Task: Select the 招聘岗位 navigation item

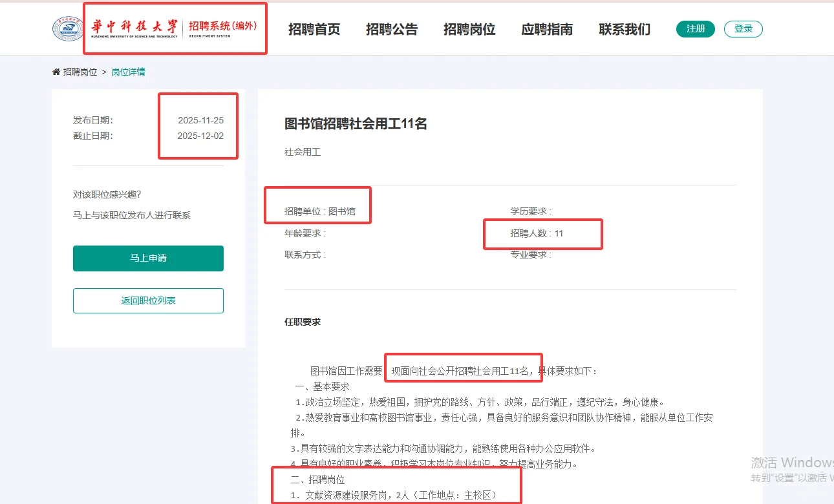Action: pos(469,29)
